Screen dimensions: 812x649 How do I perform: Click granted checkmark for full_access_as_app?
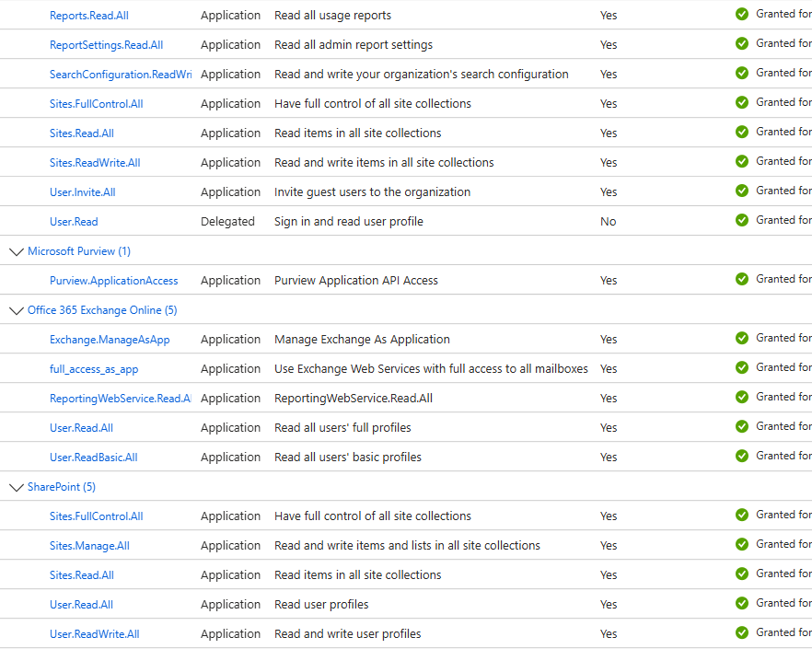(742, 367)
